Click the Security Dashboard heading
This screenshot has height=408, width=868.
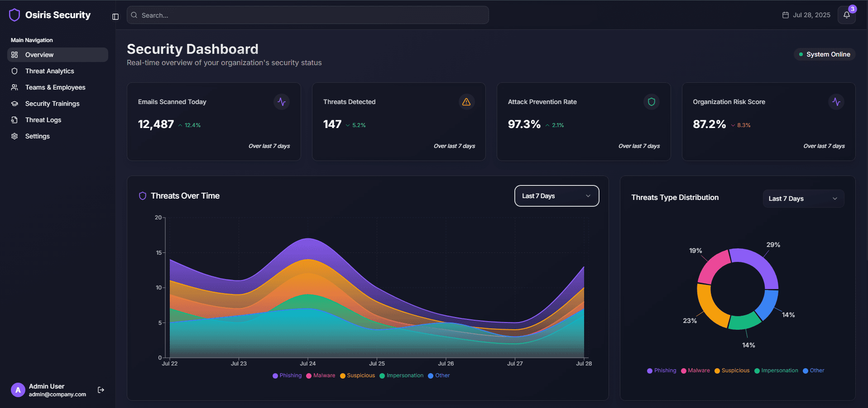tap(192, 49)
